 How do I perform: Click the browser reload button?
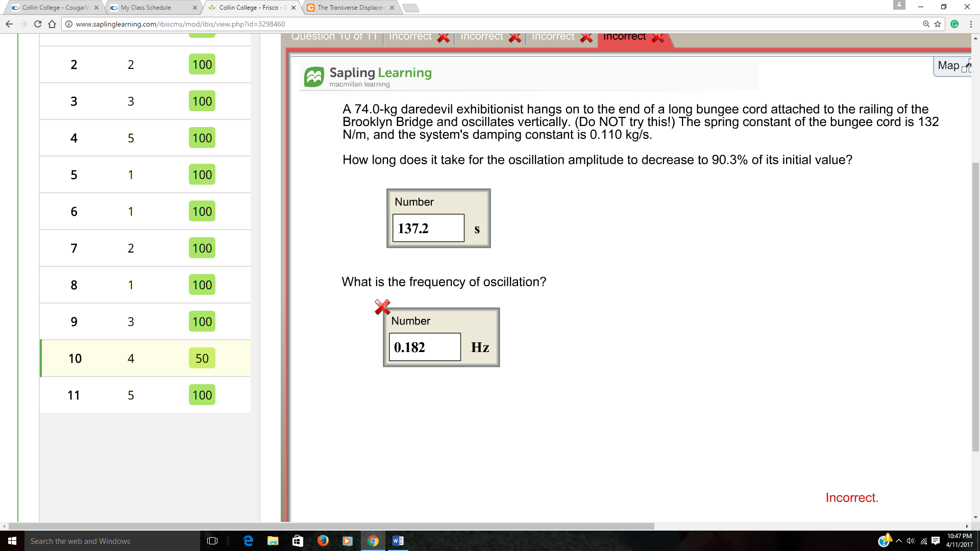(37, 24)
